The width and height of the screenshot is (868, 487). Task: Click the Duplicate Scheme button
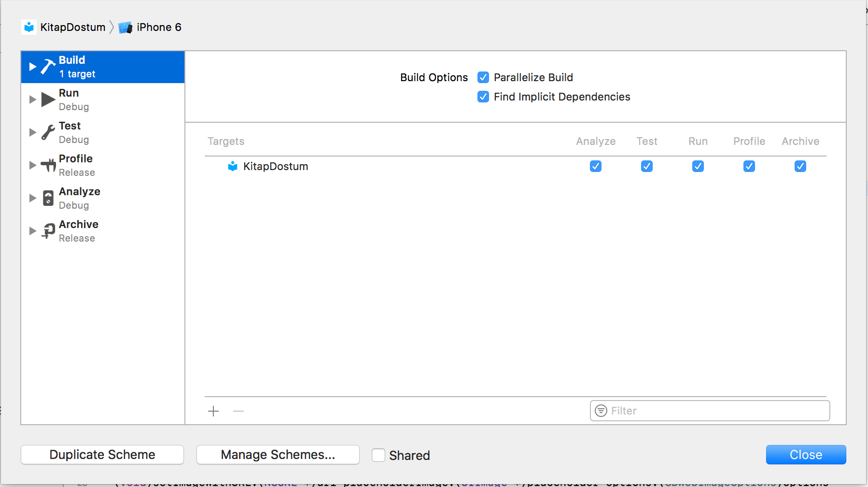(x=102, y=454)
